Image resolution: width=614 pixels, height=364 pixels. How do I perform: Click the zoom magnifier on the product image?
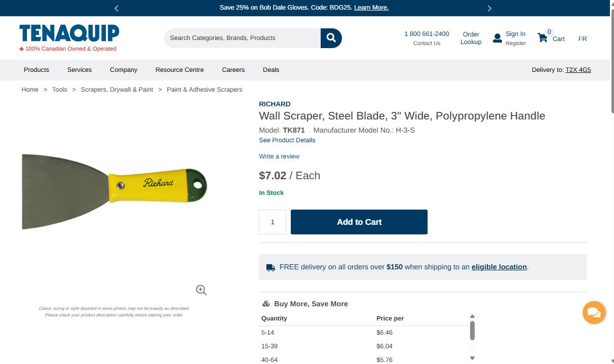201,290
